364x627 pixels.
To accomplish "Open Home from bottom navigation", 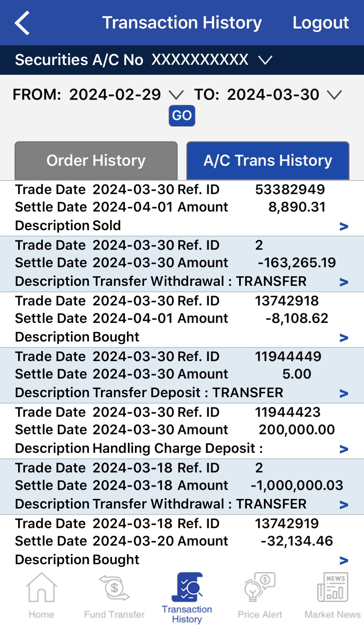I will pos(41,596).
